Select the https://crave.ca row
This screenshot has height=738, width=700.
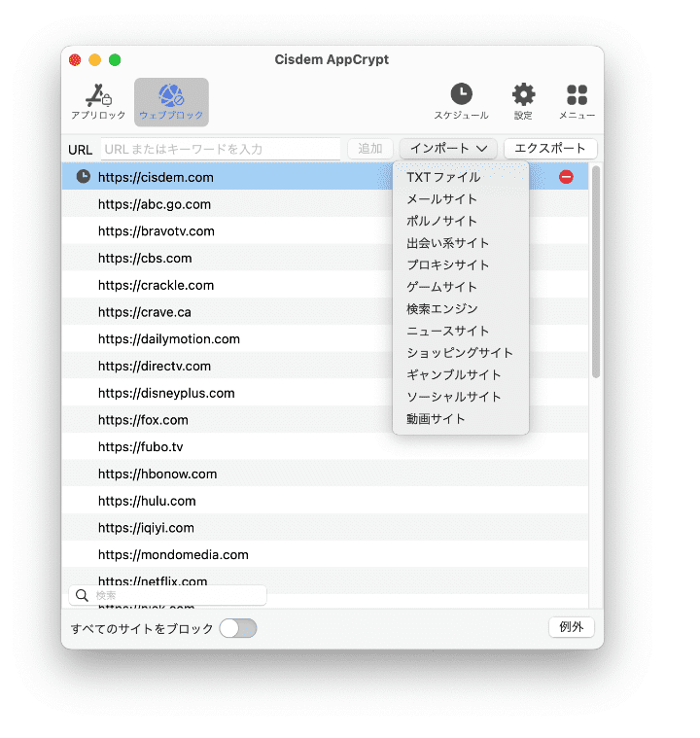point(325,312)
